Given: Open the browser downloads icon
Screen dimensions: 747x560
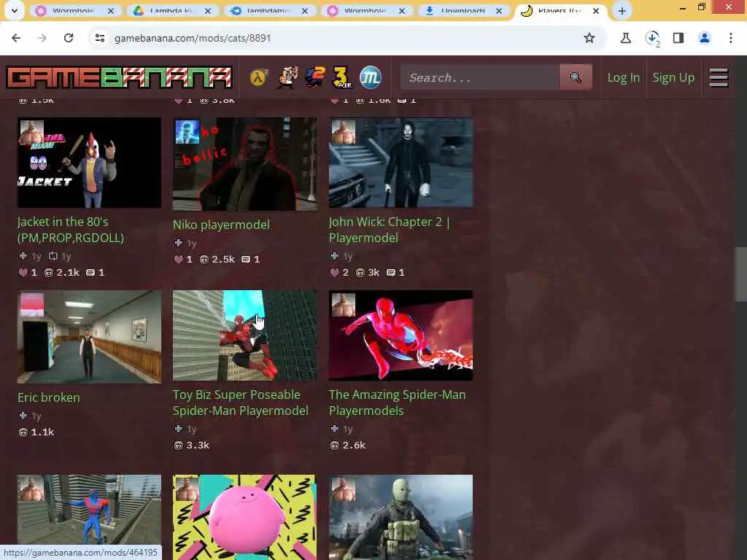Looking at the screenshot, I should 652,38.
